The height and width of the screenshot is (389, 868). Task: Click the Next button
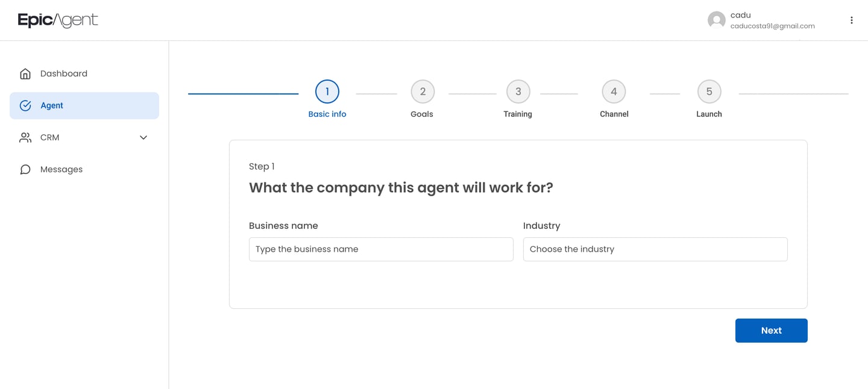771,331
